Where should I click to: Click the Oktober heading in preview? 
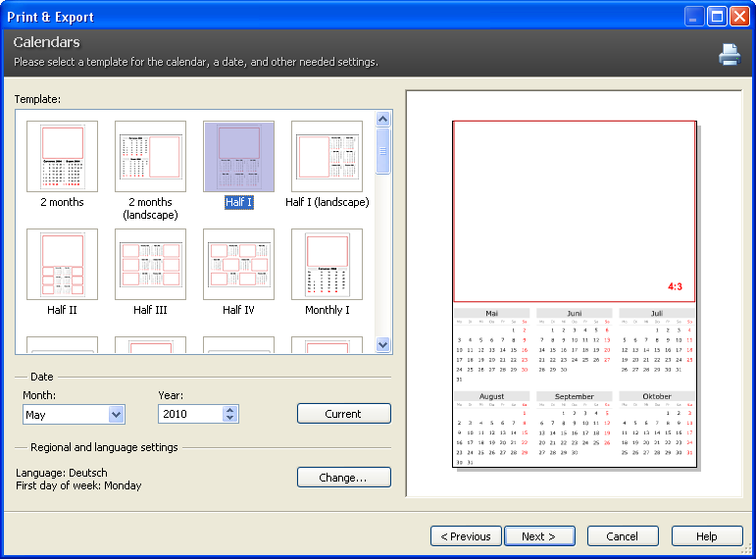657,396
